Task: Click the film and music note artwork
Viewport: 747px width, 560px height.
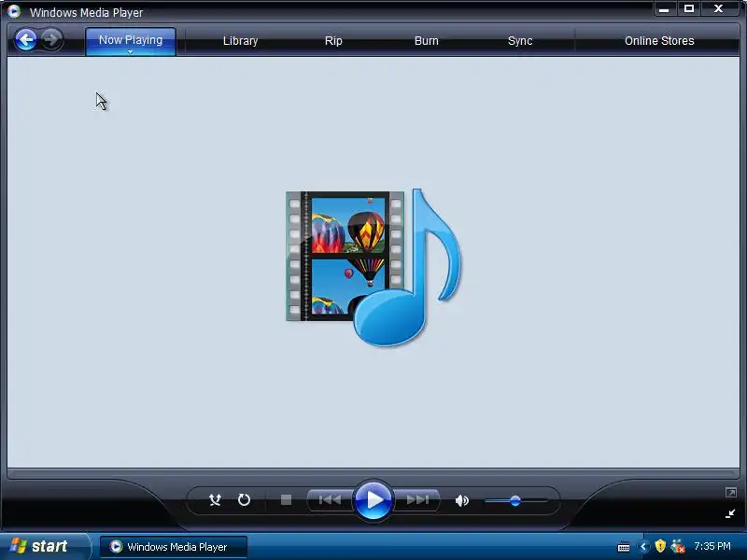Action: (x=373, y=267)
